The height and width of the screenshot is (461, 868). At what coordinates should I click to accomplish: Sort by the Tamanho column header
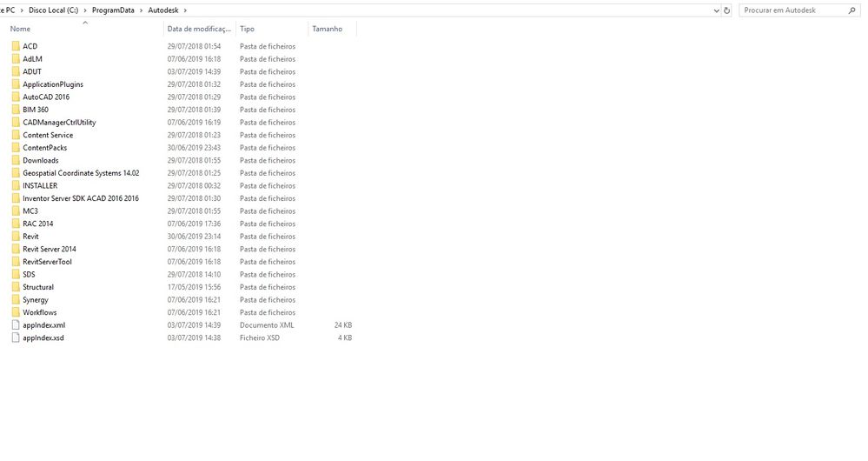point(328,29)
